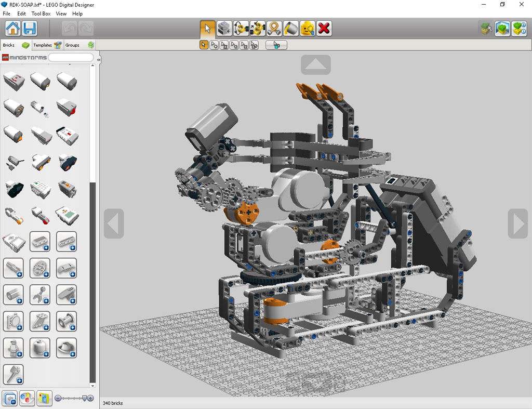Image resolution: width=532 pixels, height=409 pixels.
Task: Collapse all brick categories button
Action: [x=10, y=398]
